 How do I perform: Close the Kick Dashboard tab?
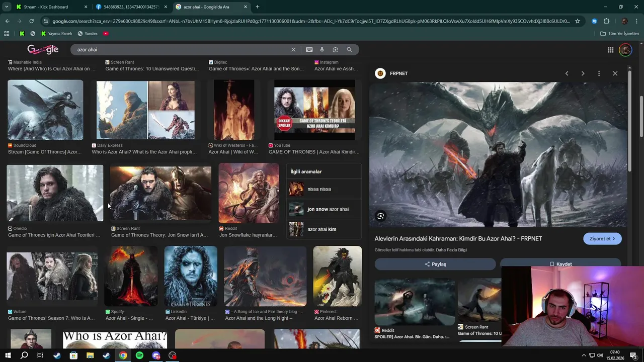[x=86, y=7]
